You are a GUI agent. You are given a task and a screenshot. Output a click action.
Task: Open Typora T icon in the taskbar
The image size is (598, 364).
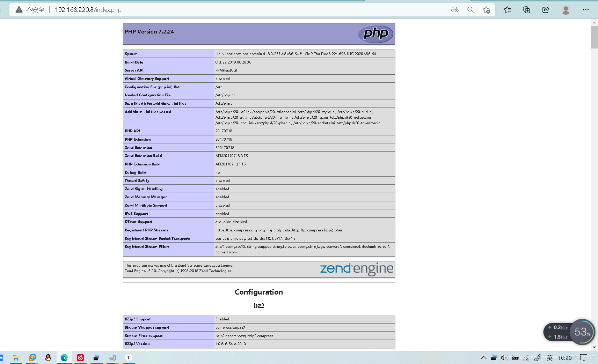pos(129,357)
